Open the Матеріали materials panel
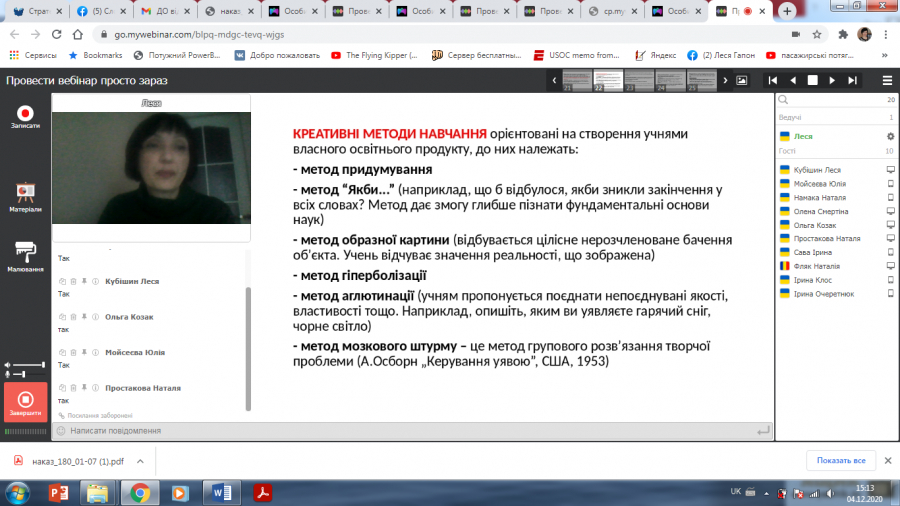The image size is (900, 506). 25,192
